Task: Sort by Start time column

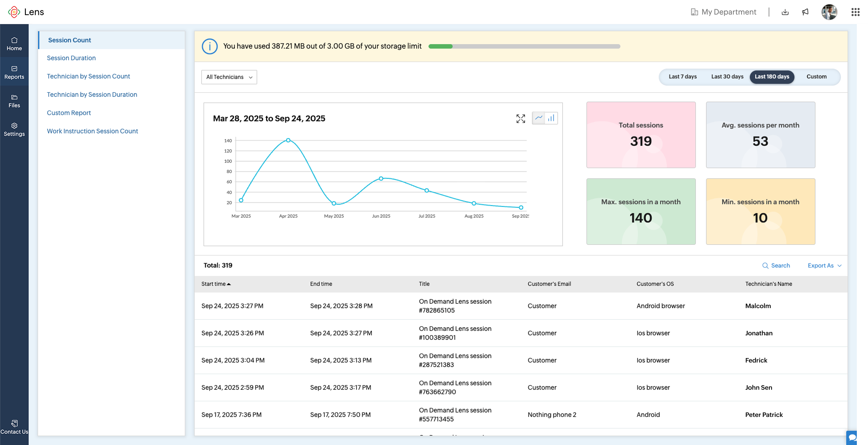Action: [x=216, y=284]
